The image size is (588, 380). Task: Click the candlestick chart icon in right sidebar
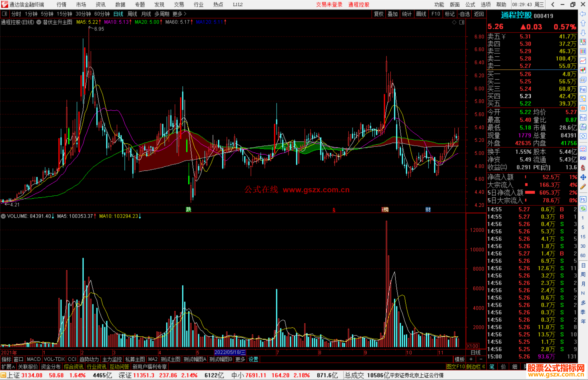pos(583,70)
